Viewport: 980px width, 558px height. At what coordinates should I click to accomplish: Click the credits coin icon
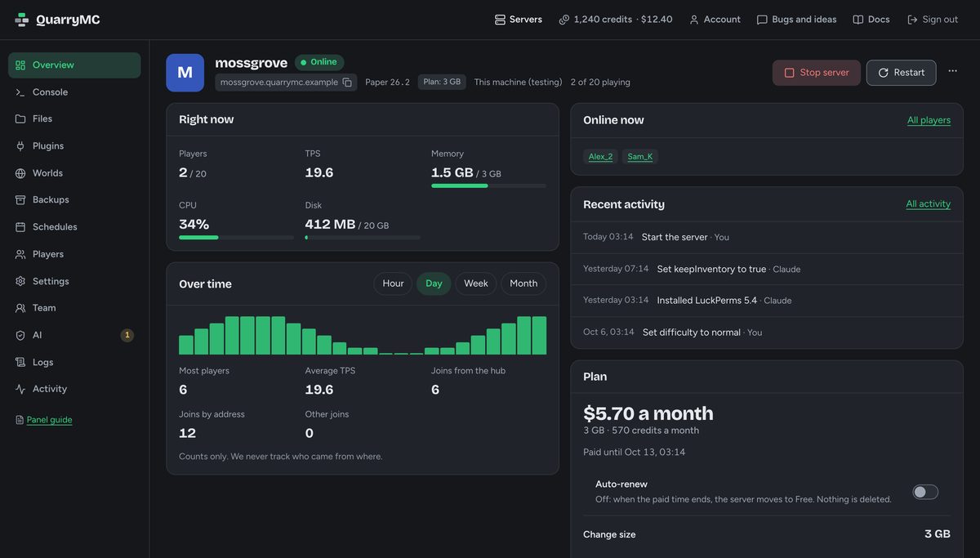[564, 20]
